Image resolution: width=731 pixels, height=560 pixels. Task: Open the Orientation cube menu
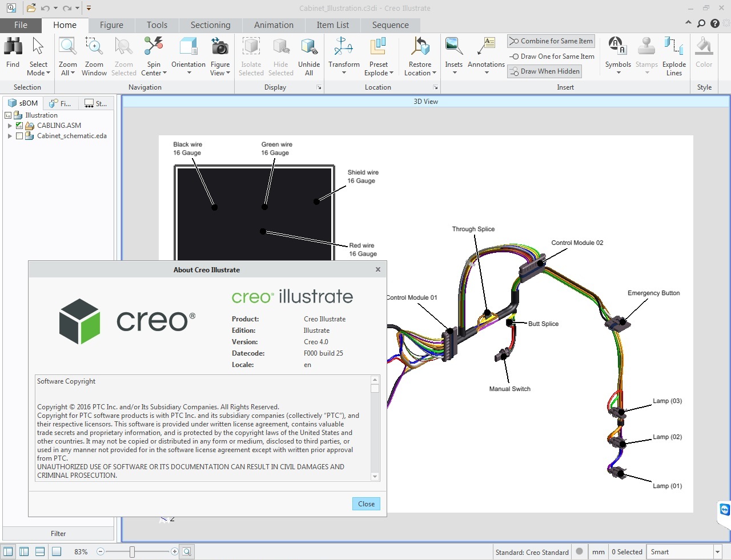[x=188, y=56]
